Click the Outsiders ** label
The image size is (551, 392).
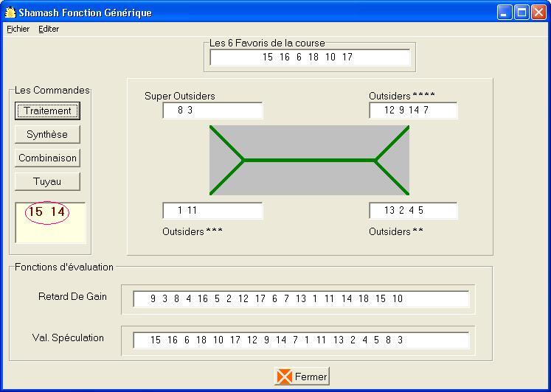[x=396, y=231]
